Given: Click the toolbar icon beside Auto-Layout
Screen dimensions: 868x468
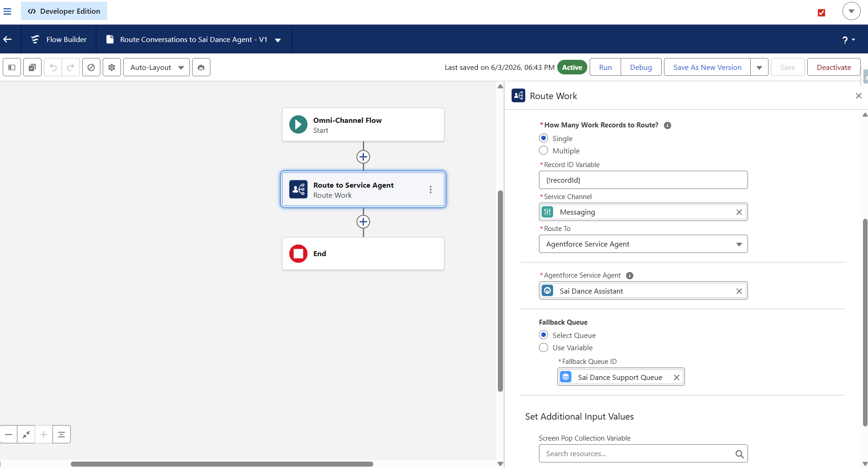Looking at the screenshot, I should pos(201,67).
